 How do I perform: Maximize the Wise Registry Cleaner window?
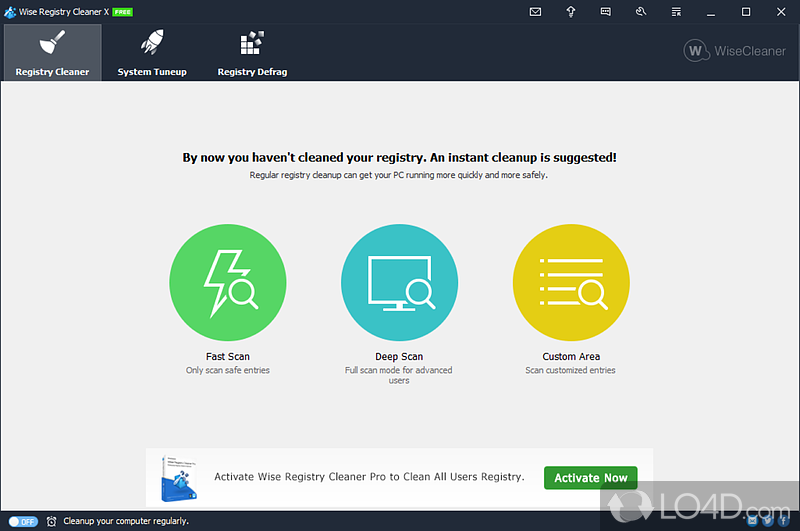point(746,12)
